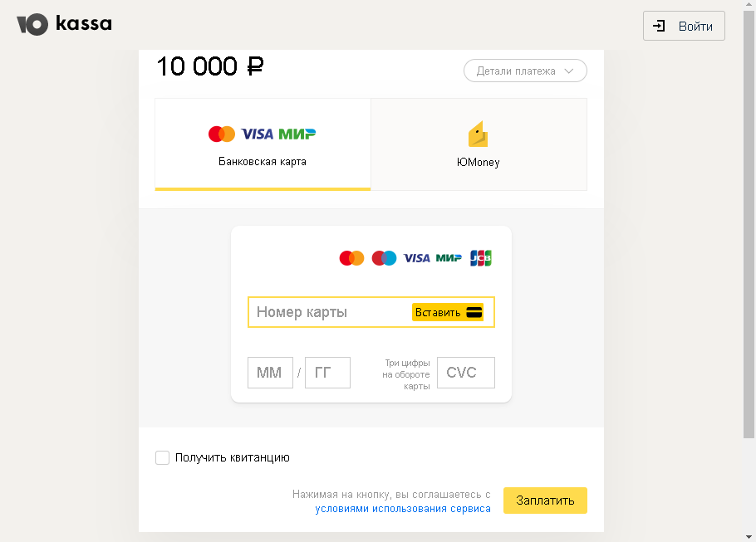The width and height of the screenshot is (756, 542).
Task: Click the Заплатить button
Action: 545,500
